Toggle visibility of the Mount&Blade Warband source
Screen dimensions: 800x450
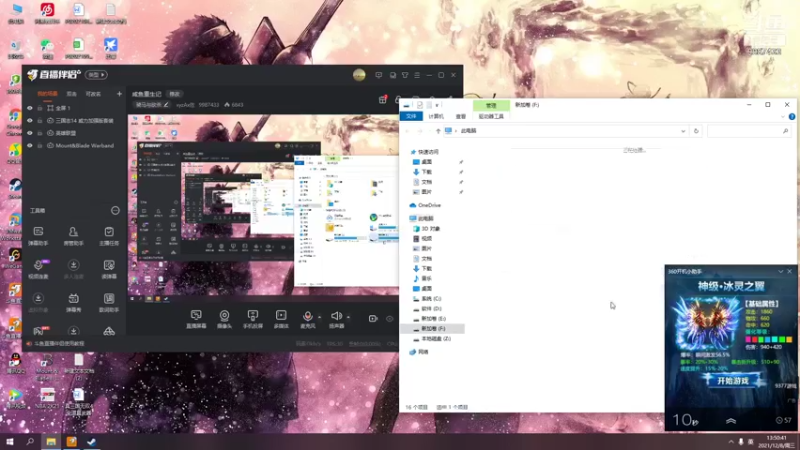pyautogui.click(x=30, y=146)
